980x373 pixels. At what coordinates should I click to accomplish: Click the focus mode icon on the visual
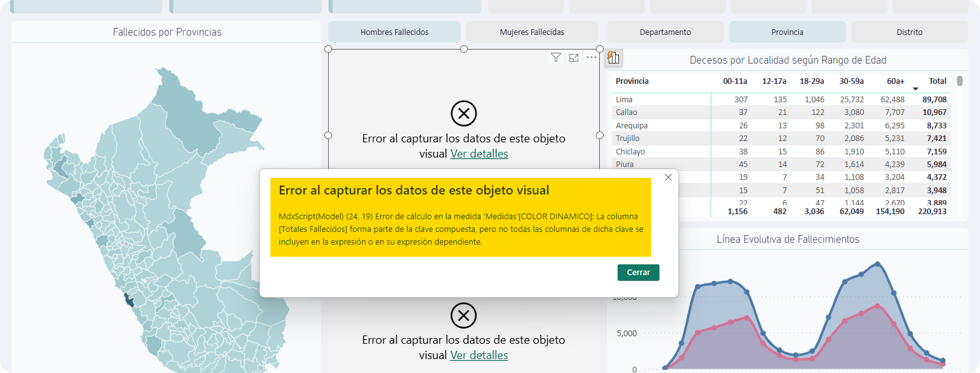pyautogui.click(x=574, y=58)
